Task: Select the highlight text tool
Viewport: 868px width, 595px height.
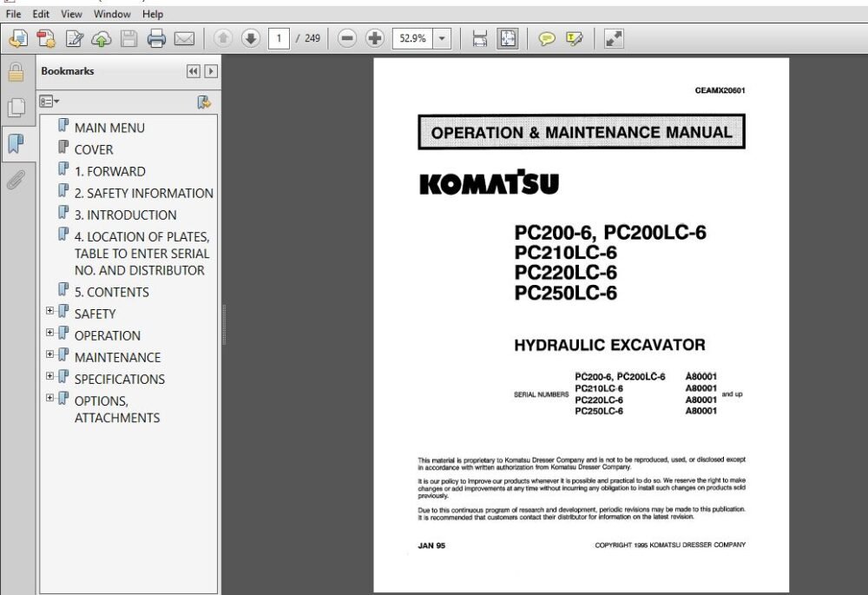Action: (575, 38)
